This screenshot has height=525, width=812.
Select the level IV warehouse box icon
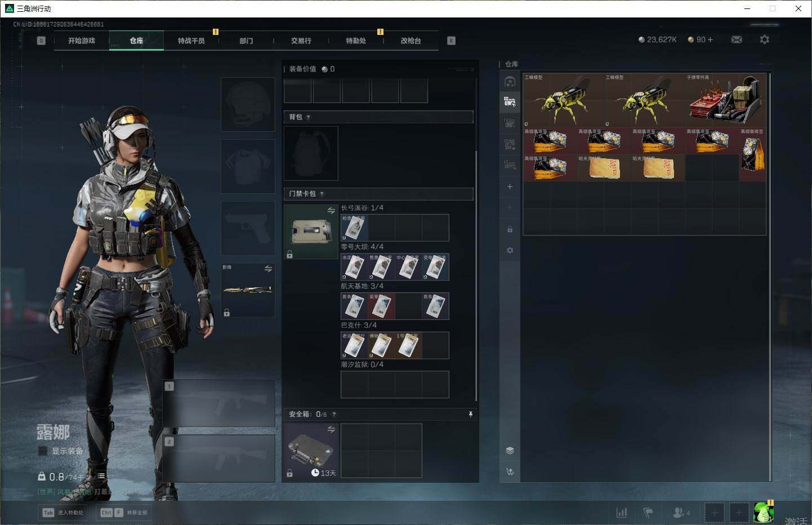coord(510,123)
